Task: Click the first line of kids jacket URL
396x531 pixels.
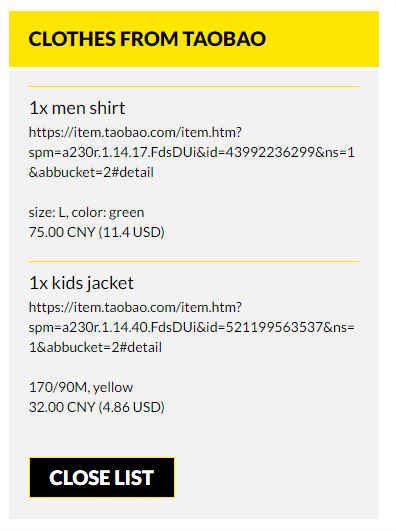Action: (x=135, y=307)
